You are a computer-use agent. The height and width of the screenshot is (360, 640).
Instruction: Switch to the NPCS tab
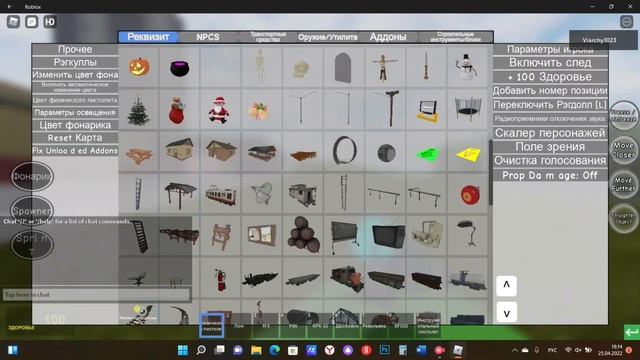point(208,37)
